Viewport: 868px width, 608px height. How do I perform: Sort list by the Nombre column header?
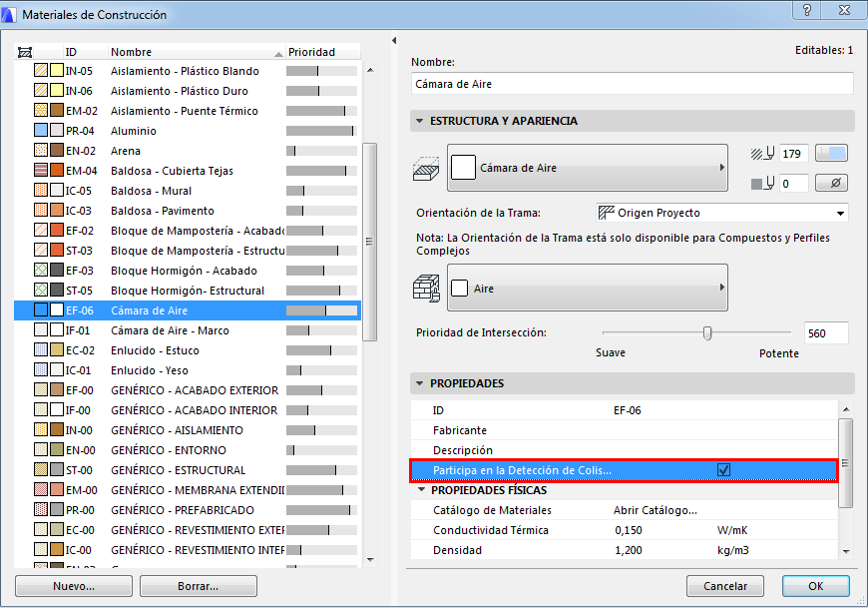197,52
